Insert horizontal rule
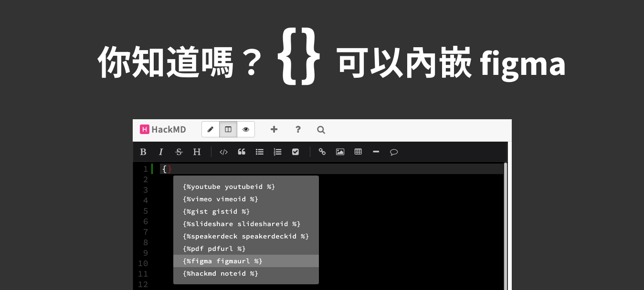 pos(376,152)
